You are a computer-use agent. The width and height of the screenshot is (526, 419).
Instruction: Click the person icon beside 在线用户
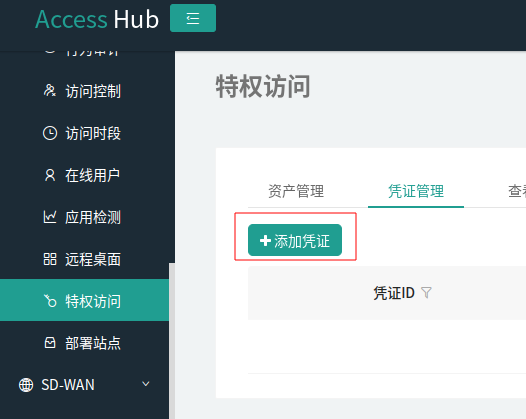(x=50, y=175)
